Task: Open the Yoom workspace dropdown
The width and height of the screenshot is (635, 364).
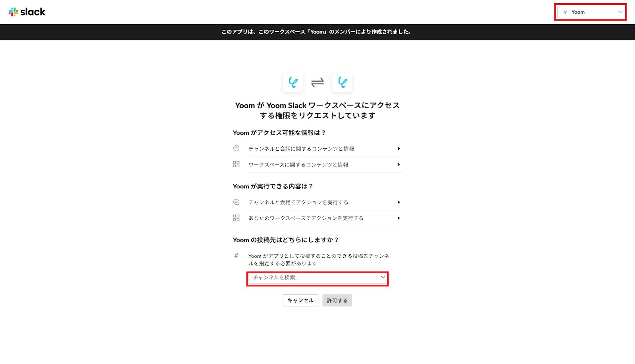Action: click(591, 12)
